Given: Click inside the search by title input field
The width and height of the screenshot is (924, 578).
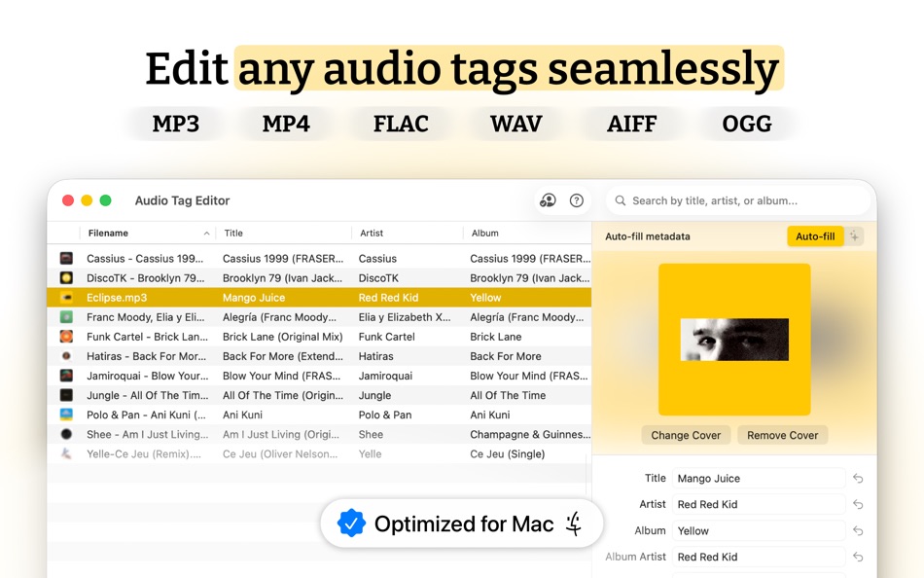Looking at the screenshot, I should tap(739, 199).
